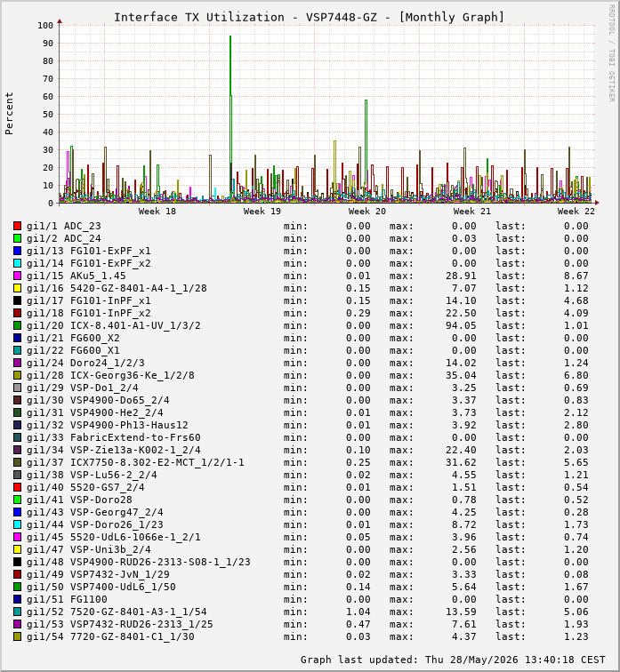The height and width of the screenshot is (672, 620).
Task: Click the 50 tick on the y-axis
Action: [x=48, y=114]
